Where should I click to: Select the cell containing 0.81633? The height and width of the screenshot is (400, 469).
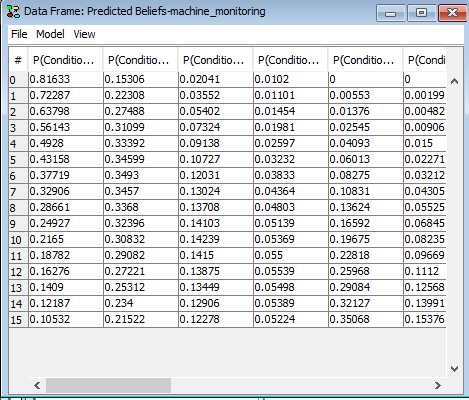point(66,80)
